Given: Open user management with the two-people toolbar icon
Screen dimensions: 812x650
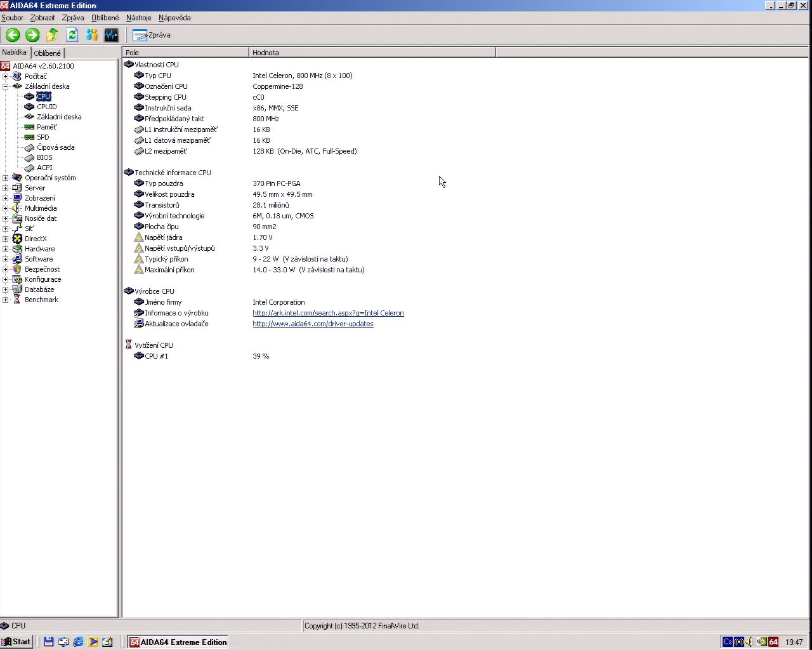Looking at the screenshot, I should coord(92,35).
